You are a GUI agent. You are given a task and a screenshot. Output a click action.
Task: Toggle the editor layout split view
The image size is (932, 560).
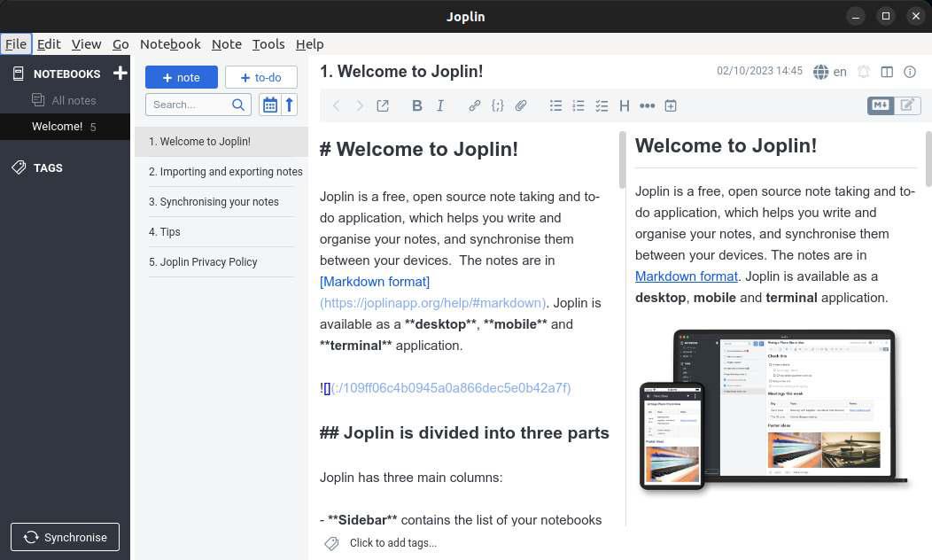coord(886,72)
